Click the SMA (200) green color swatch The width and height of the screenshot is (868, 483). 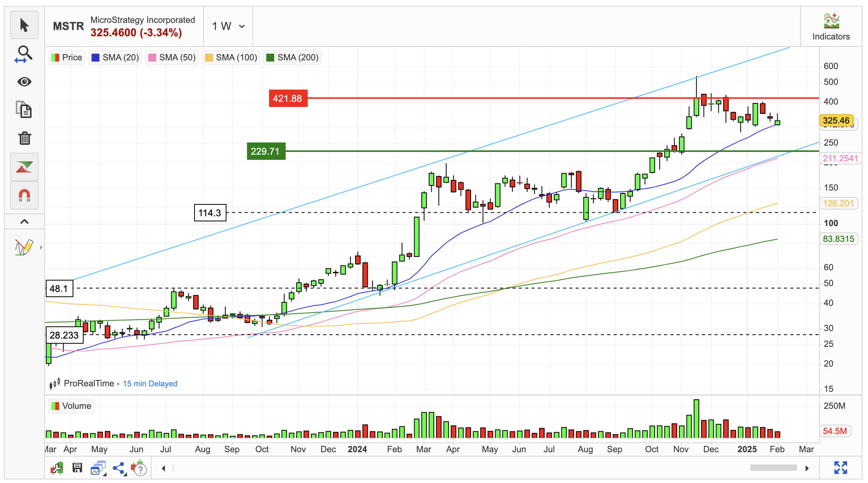[270, 58]
